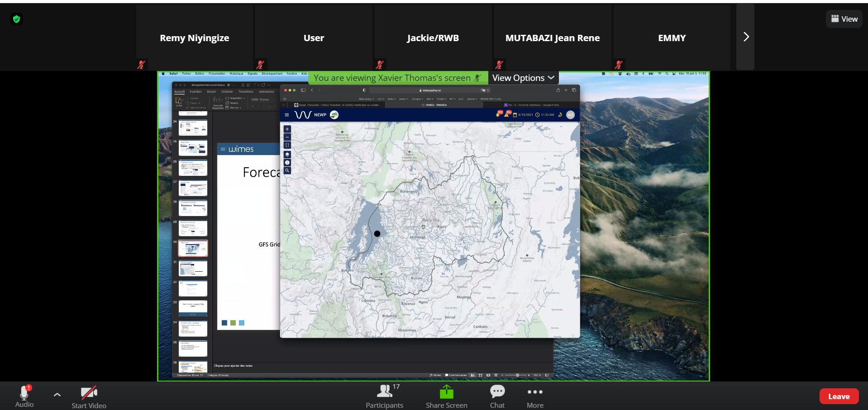Click the map fullscreen extent icon
This screenshot has height=410, width=868.
287,145
